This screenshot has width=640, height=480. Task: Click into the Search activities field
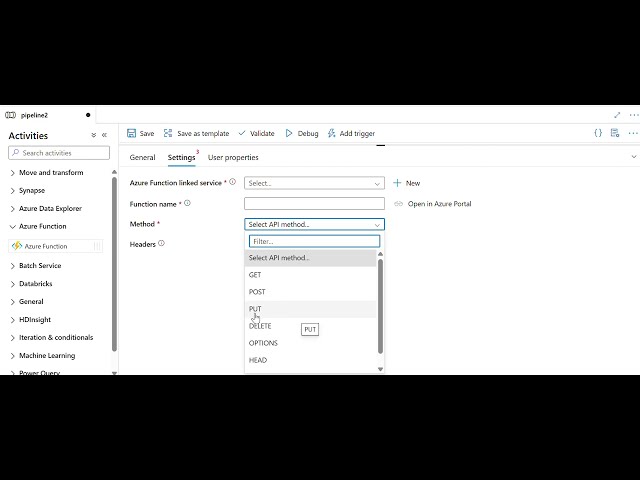click(59, 153)
